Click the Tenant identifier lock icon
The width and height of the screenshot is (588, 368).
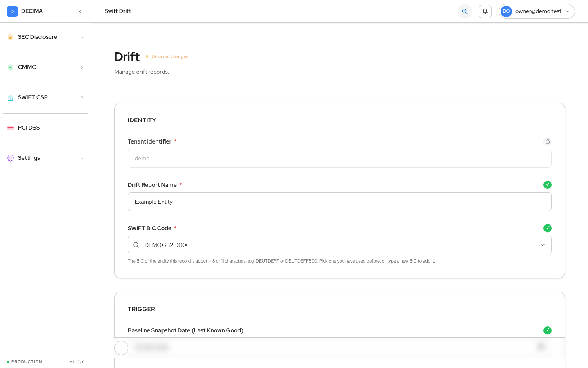pyautogui.click(x=548, y=141)
